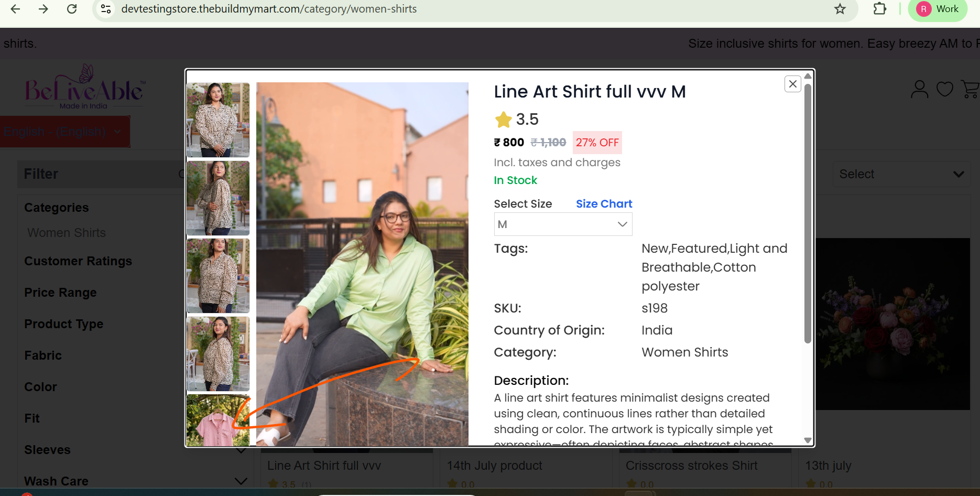This screenshot has height=496, width=980.
Task: Click the In Stock status text
Action: click(515, 180)
